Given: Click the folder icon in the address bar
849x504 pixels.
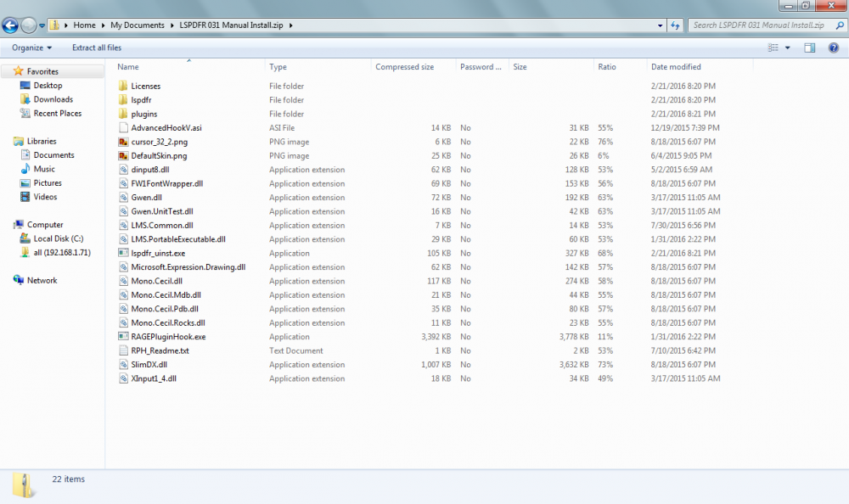Looking at the screenshot, I should (54, 25).
